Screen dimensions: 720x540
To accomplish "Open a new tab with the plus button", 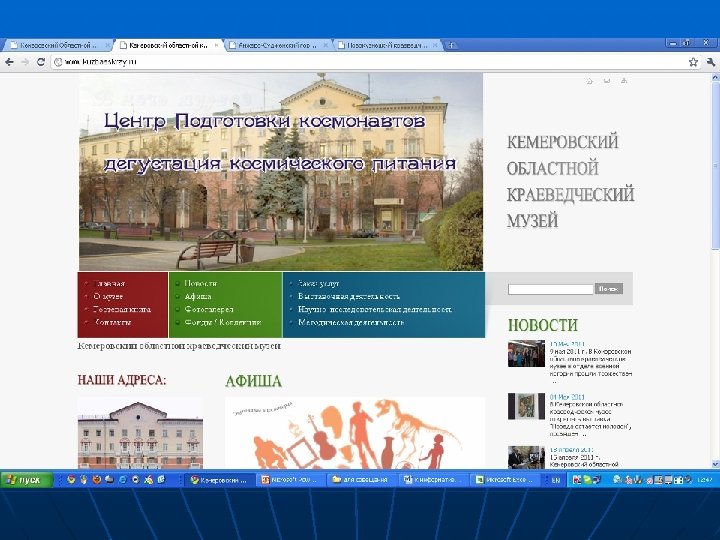I will click(451, 45).
